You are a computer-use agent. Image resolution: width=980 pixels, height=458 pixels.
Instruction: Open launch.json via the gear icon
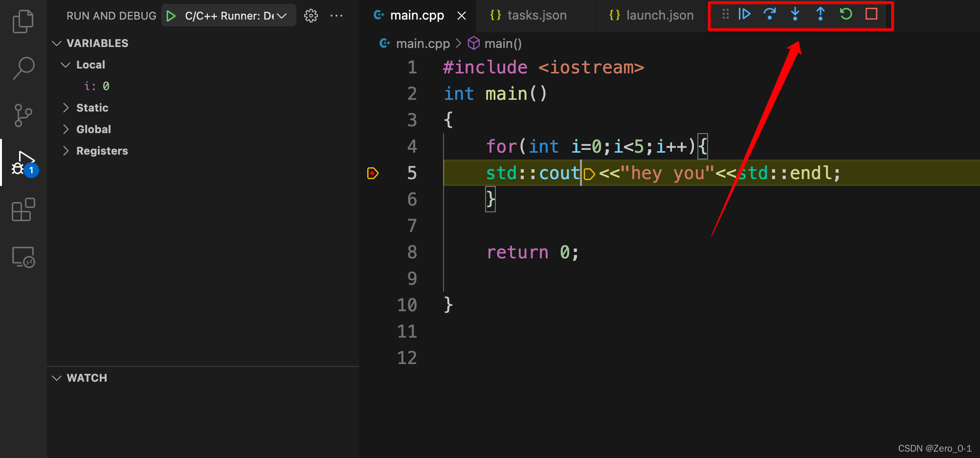click(311, 16)
